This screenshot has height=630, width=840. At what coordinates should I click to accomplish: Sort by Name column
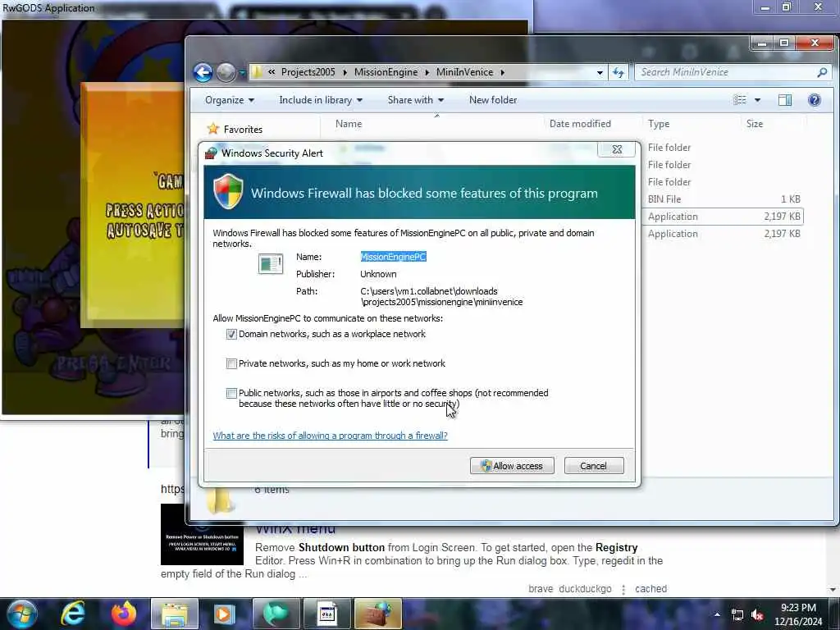coord(348,124)
